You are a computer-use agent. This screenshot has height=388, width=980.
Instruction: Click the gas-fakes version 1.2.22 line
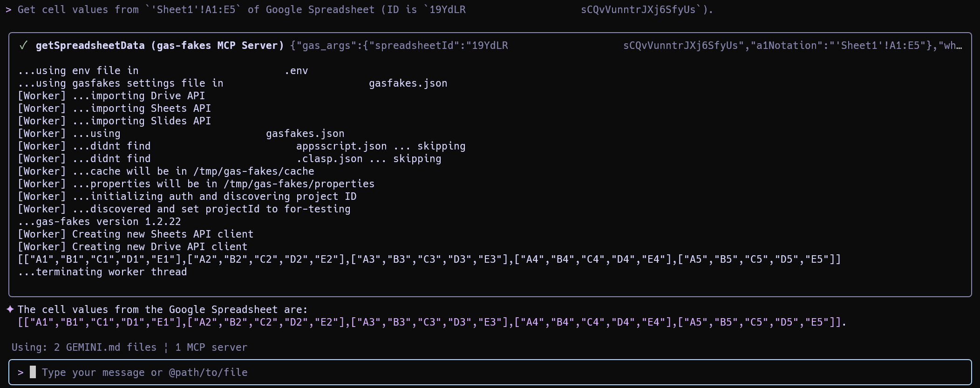[x=100, y=222]
